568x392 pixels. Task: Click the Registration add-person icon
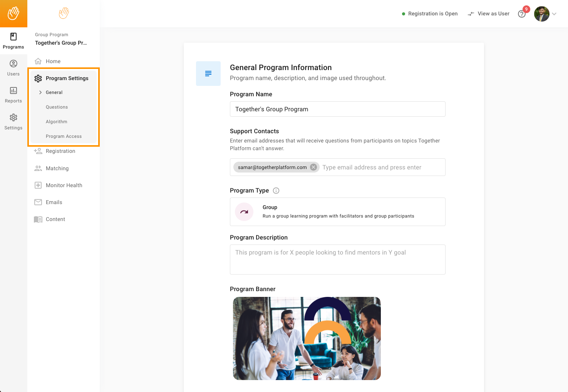38,151
